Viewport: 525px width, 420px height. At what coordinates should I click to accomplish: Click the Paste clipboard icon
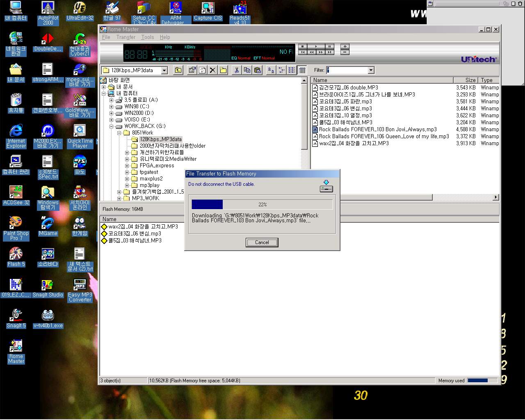(257, 70)
